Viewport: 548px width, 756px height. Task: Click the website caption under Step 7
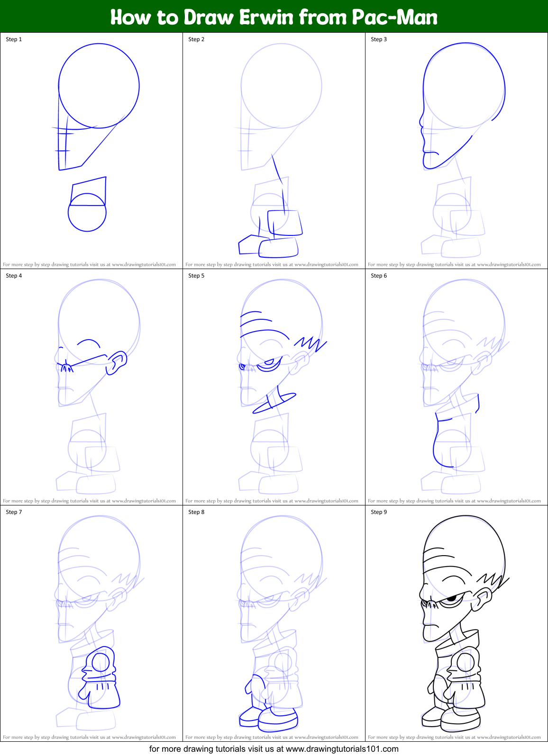point(89,738)
